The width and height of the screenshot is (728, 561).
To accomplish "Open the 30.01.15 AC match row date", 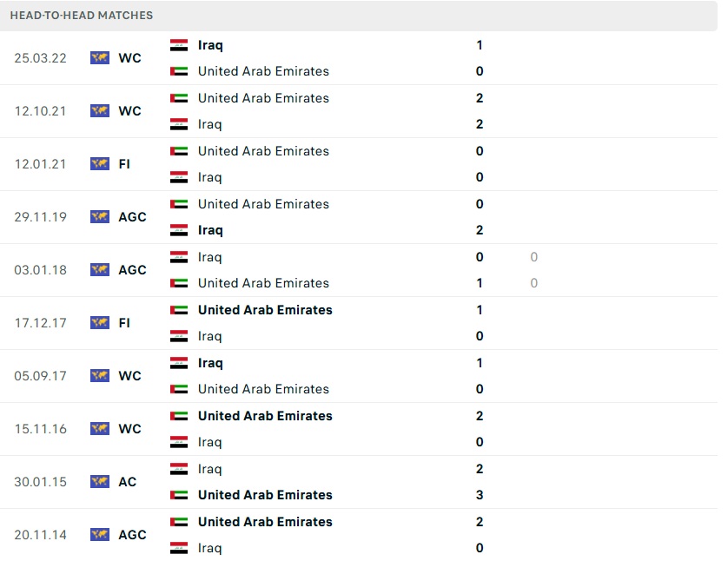I will pyautogui.click(x=41, y=482).
